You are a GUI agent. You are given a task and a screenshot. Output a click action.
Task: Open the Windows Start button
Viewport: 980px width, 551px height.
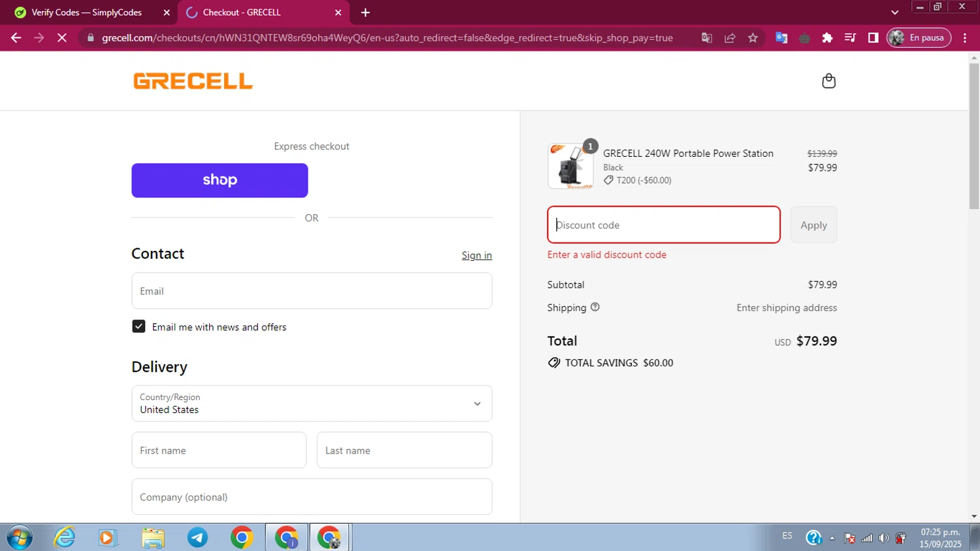click(x=19, y=537)
